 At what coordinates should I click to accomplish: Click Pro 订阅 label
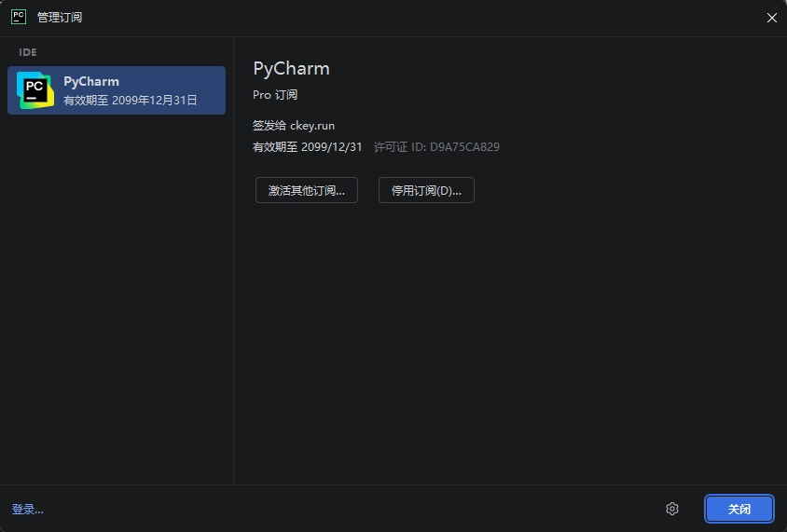click(275, 95)
